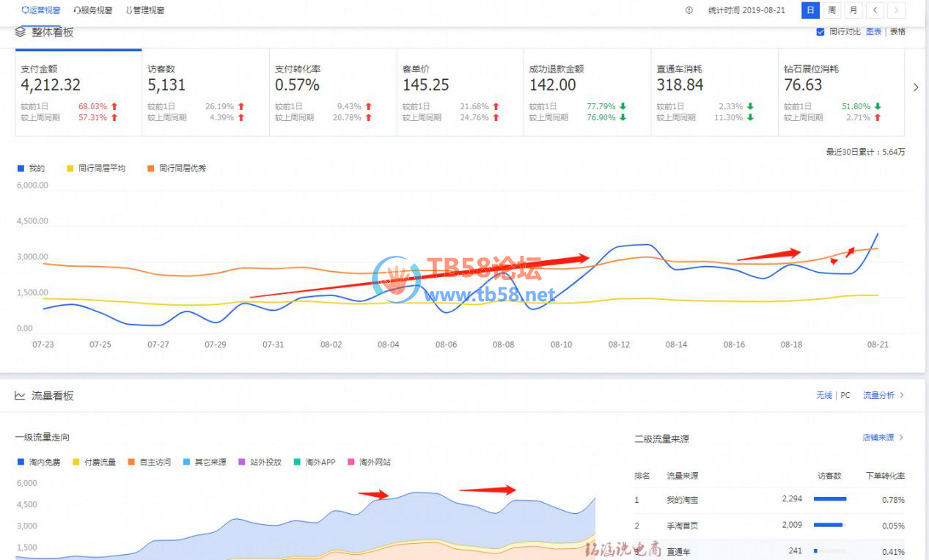929x560 pixels.
Task: Click the 一级流量走向 heading
Action: (42, 437)
